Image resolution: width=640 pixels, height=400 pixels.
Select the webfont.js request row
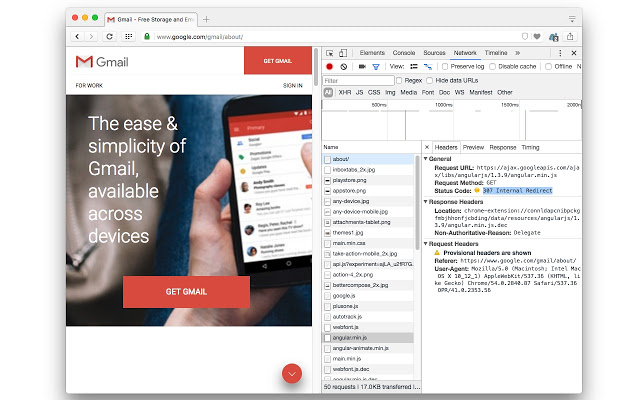pyautogui.click(x=368, y=327)
